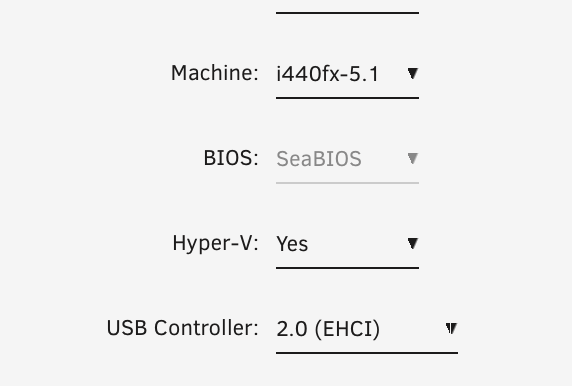Click the partially visible field above Machine

[347, 7]
